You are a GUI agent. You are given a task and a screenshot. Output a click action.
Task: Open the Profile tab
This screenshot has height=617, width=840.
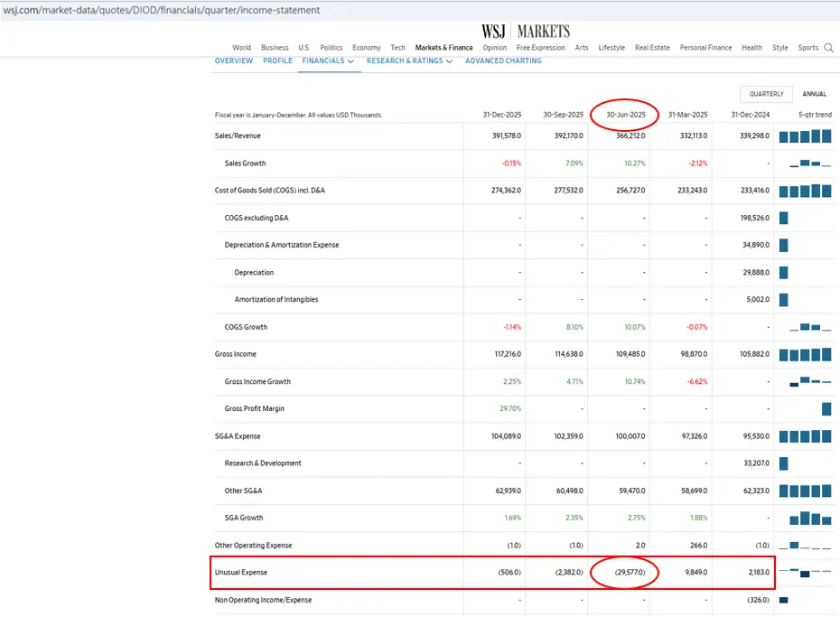(x=277, y=61)
